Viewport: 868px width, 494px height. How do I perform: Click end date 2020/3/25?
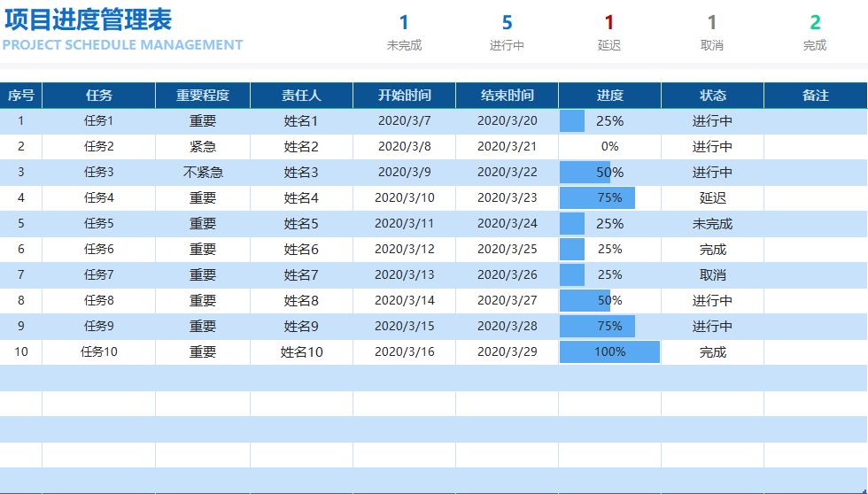[x=507, y=249]
